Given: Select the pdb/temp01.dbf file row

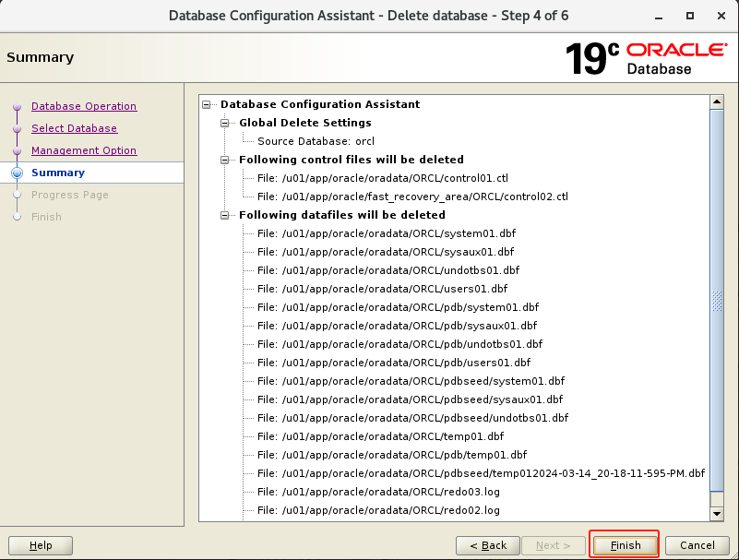Looking at the screenshot, I should pyautogui.click(x=392, y=455).
